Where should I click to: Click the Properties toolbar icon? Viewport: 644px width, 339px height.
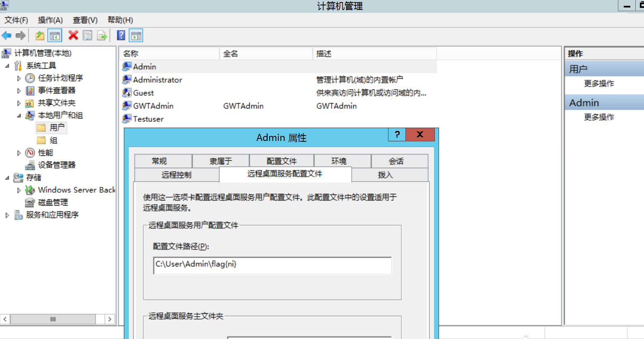[87, 36]
